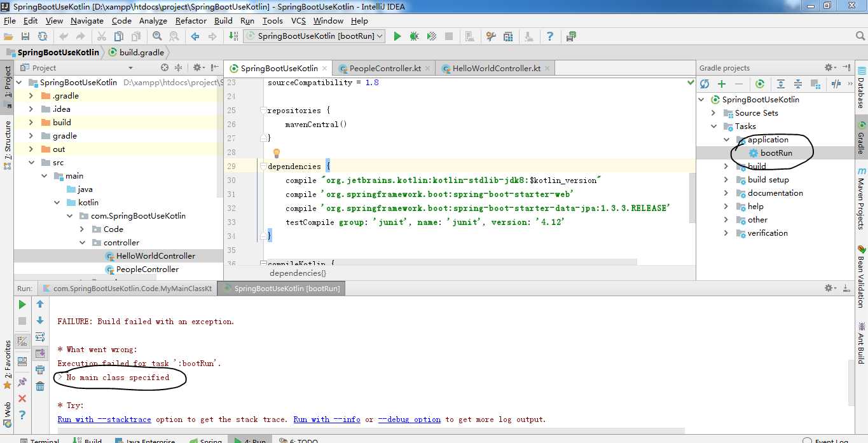The image size is (868, 443).
Task: Run with coverage icon in toolbar
Action: click(x=432, y=36)
